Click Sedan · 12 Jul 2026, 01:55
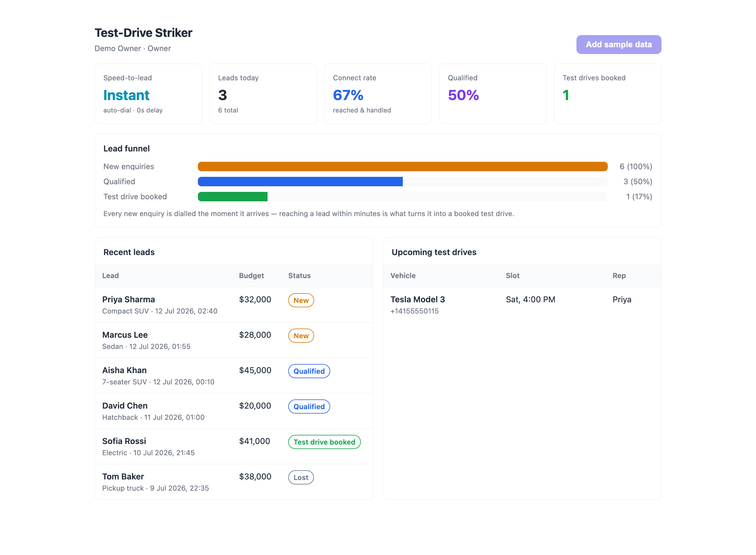 146,346
